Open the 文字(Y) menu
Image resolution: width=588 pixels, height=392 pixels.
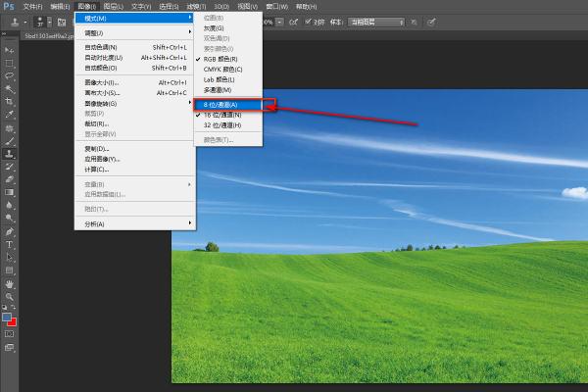tap(141, 7)
